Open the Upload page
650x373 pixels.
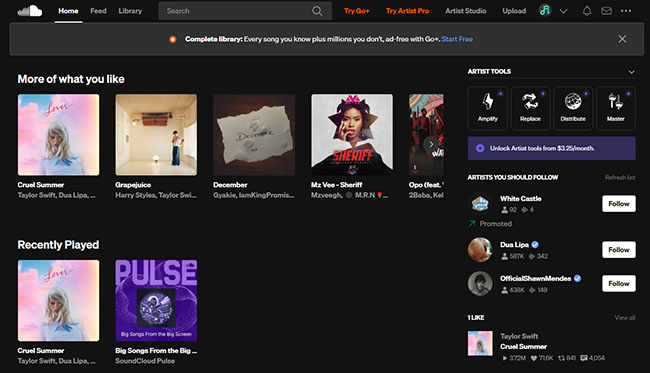coord(514,11)
